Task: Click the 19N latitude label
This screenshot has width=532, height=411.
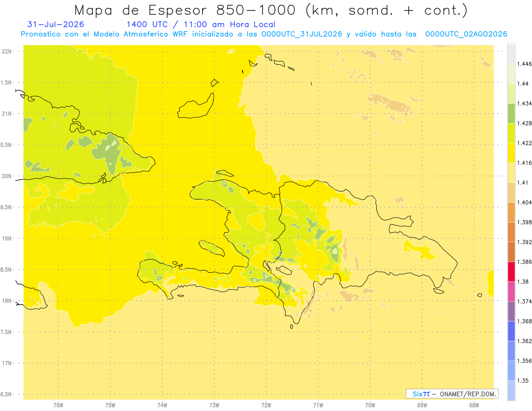Action: pos(7,239)
